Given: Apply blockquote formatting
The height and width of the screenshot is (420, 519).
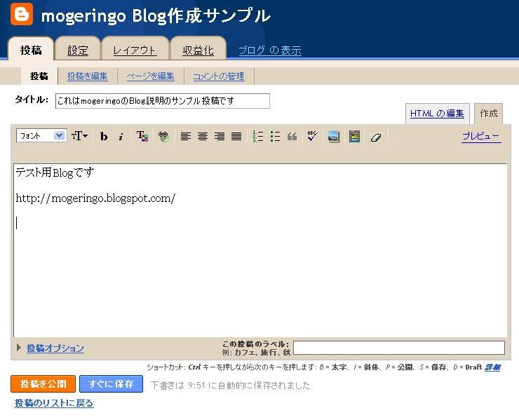Looking at the screenshot, I should (x=292, y=136).
